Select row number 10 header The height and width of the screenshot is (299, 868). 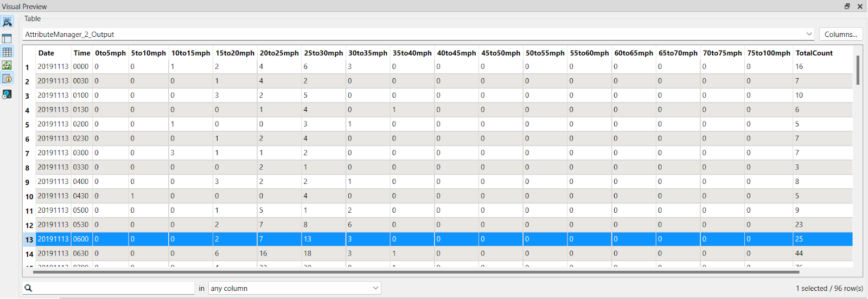(29, 196)
